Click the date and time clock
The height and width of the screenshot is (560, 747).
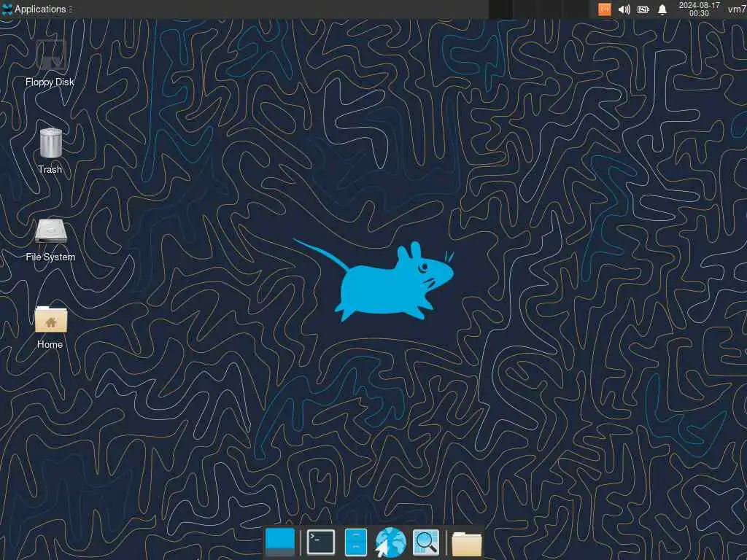(x=699, y=9)
